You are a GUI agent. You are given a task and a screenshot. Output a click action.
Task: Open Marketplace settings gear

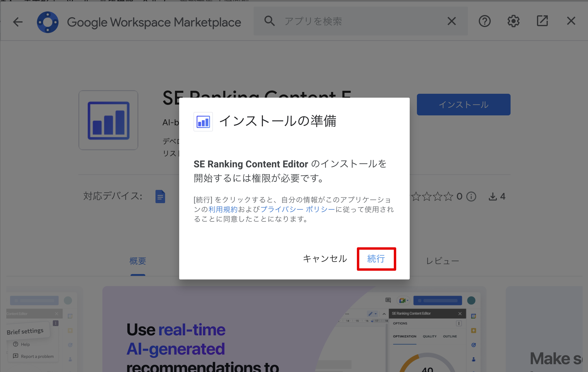[x=513, y=21]
